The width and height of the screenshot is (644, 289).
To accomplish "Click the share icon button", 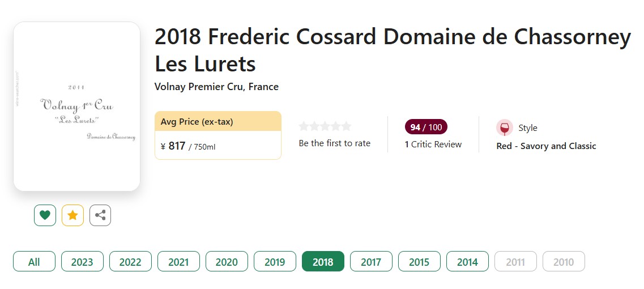I will point(100,215).
